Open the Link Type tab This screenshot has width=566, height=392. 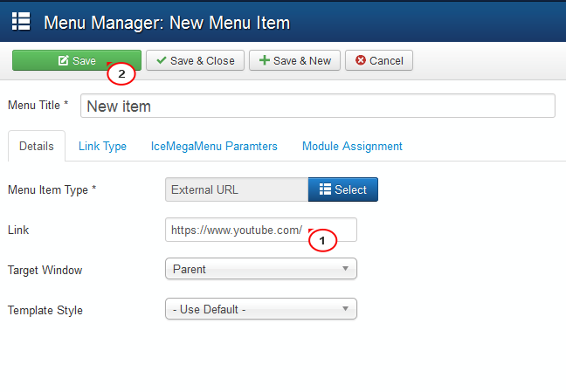[x=102, y=146]
